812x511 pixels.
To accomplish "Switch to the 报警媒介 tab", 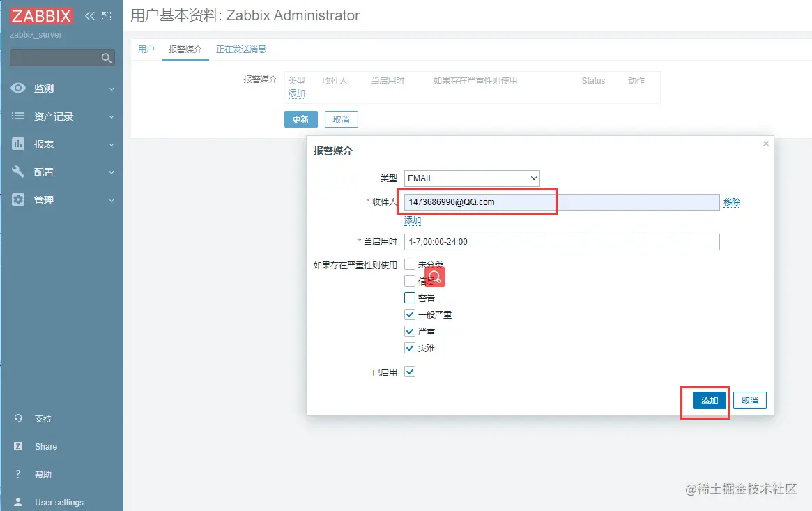I will [x=185, y=49].
